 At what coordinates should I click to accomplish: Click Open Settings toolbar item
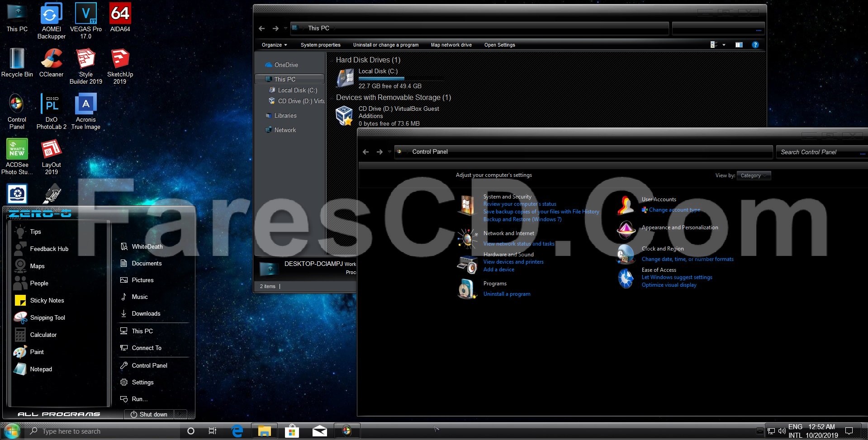(499, 45)
